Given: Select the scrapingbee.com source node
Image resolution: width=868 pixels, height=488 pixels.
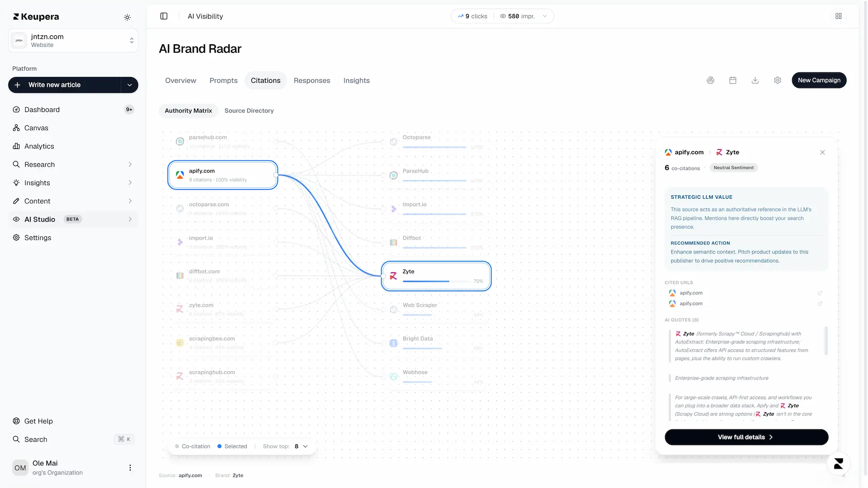Looking at the screenshot, I should (222, 343).
